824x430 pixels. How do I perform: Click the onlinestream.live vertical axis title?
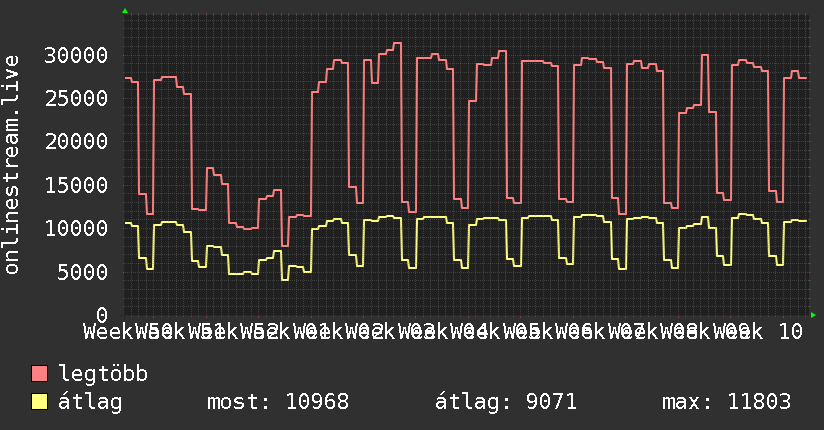coord(11,165)
